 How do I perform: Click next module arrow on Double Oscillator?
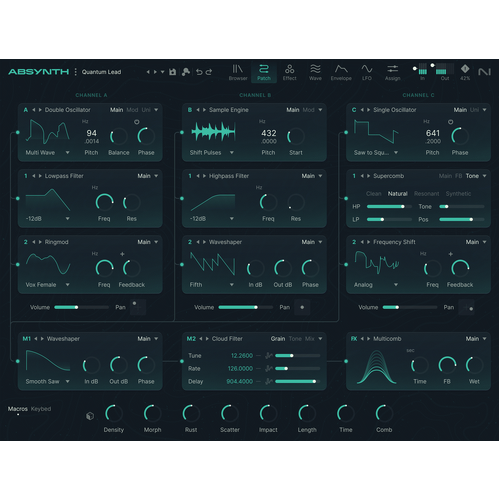click(x=40, y=110)
